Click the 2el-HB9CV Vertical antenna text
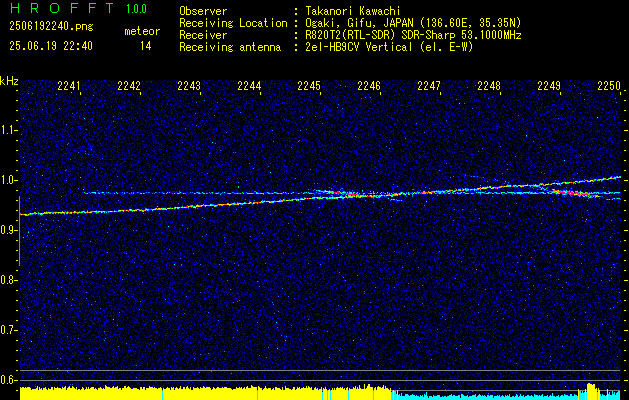Image resolution: width=629 pixels, height=400 pixels. (x=390, y=47)
